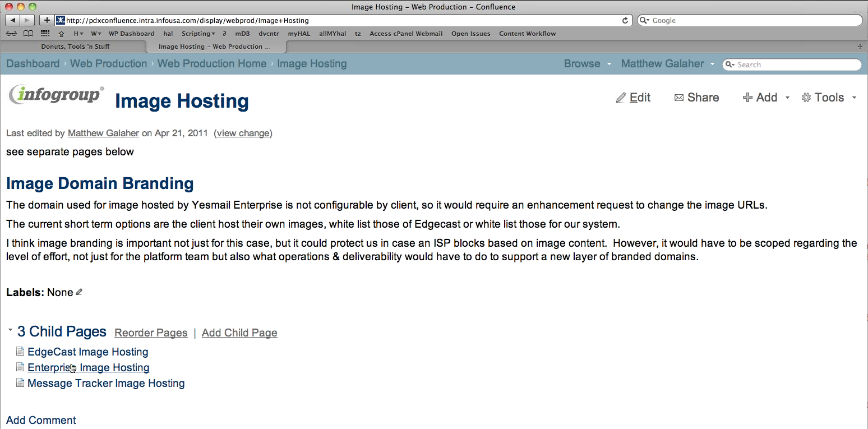Expand the Tools dropdown menu

pyautogui.click(x=829, y=98)
